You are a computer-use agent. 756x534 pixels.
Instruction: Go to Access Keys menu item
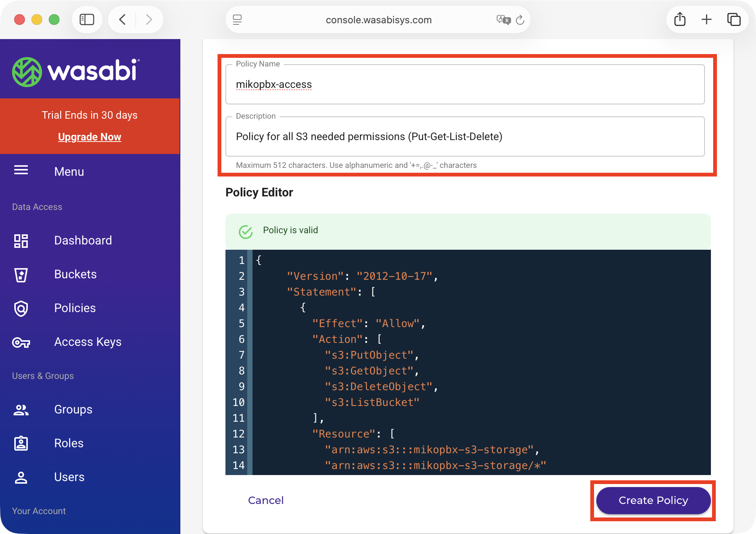pyautogui.click(x=88, y=342)
